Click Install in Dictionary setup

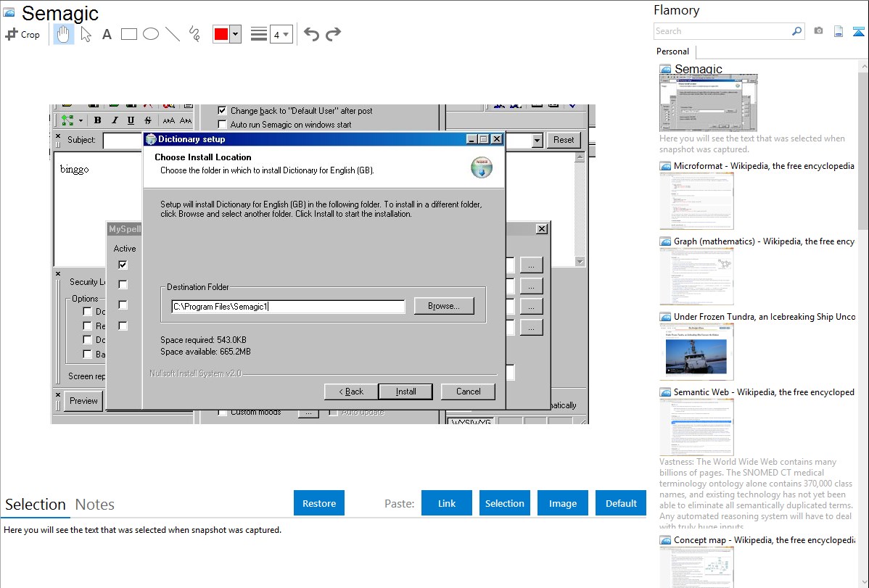[405, 392]
